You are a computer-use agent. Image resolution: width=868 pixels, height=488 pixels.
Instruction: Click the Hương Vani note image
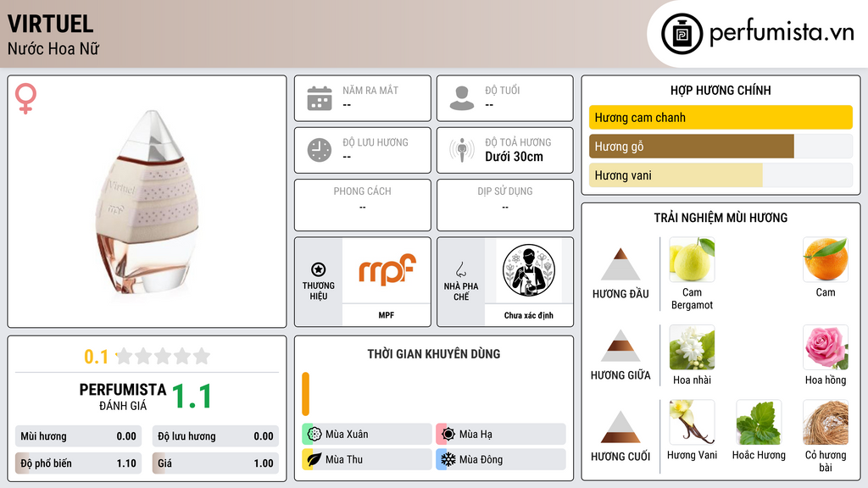[x=692, y=422]
